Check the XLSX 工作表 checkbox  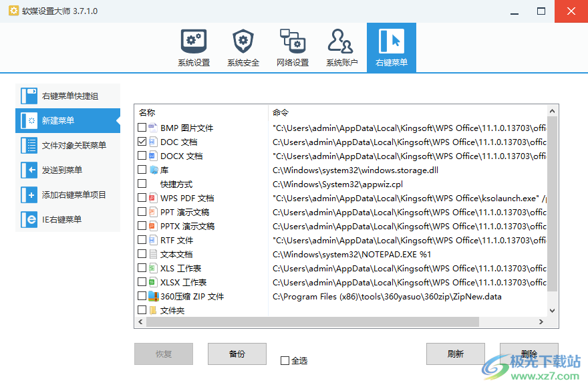coord(142,281)
